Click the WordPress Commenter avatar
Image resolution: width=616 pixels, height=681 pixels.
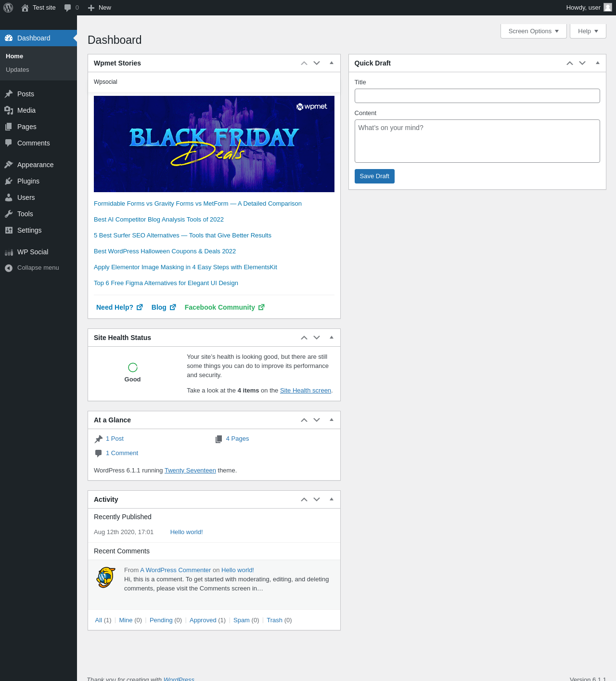click(106, 577)
